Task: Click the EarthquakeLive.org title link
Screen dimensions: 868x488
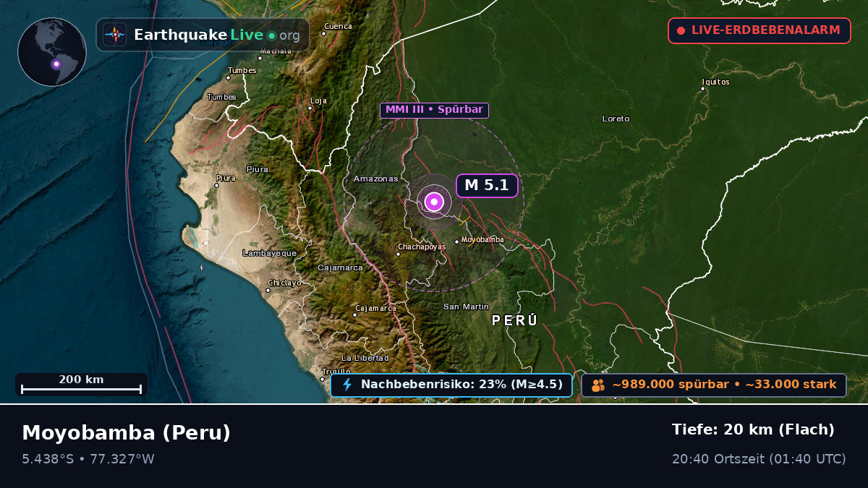Action: 217,35
